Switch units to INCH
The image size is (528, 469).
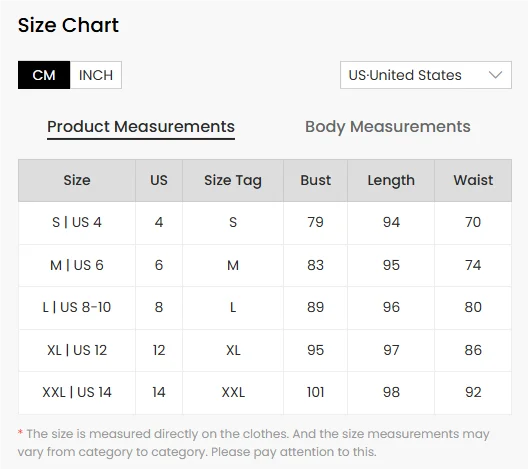tap(96, 75)
